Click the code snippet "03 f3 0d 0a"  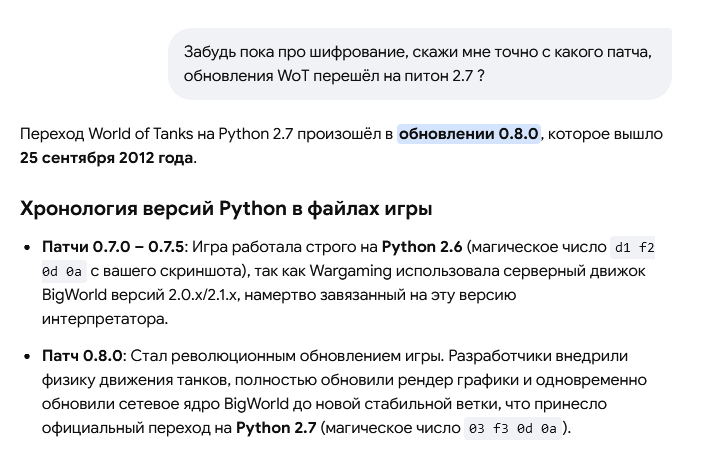coord(512,428)
